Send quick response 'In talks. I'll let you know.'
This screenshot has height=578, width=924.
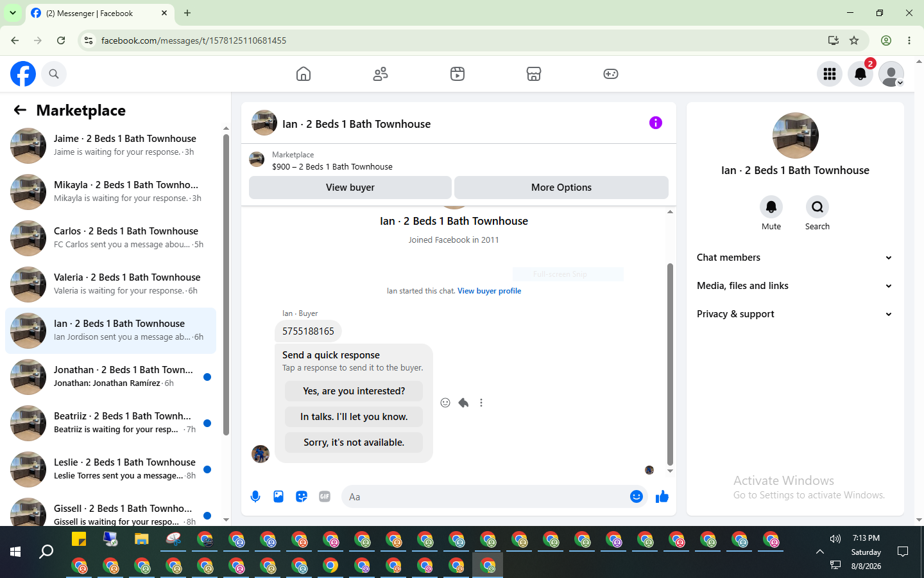point(354,417)
